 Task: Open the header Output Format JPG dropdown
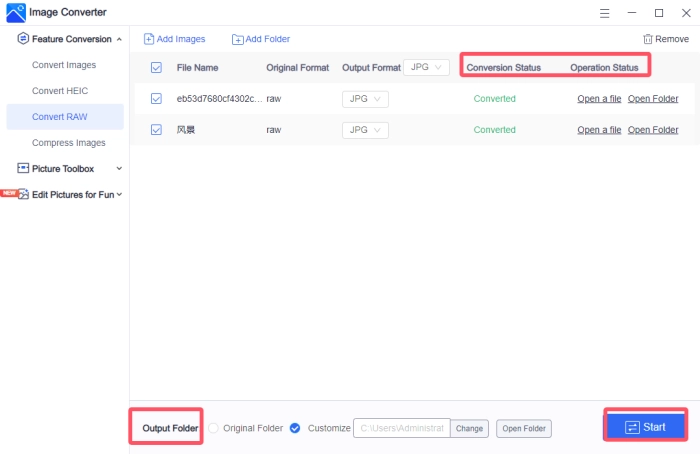[427, 68]
